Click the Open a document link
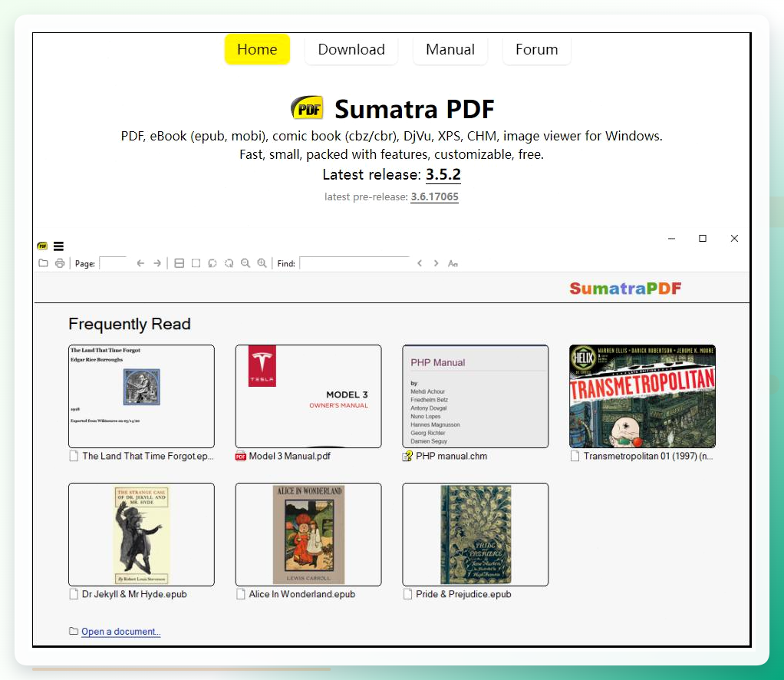 point(121,632)
